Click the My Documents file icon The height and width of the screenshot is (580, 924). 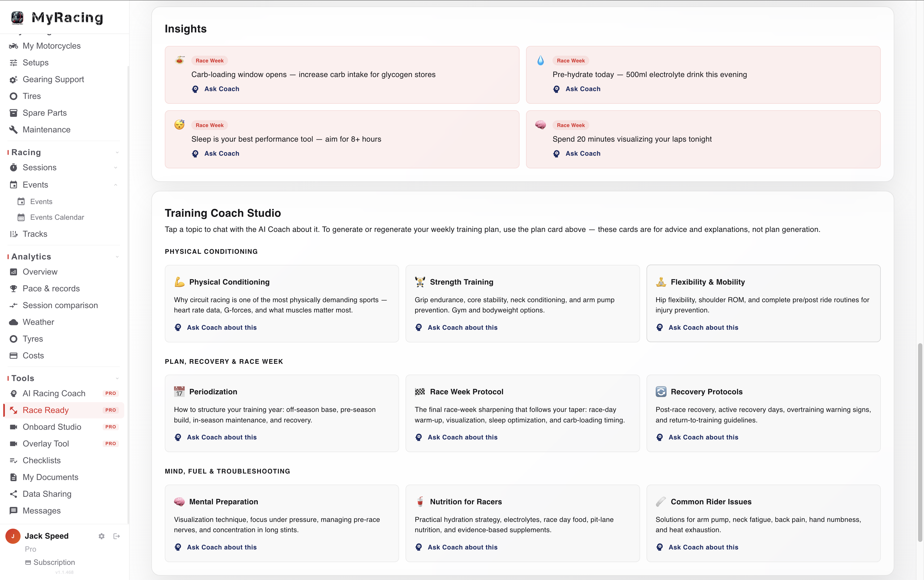click(14, 477)
